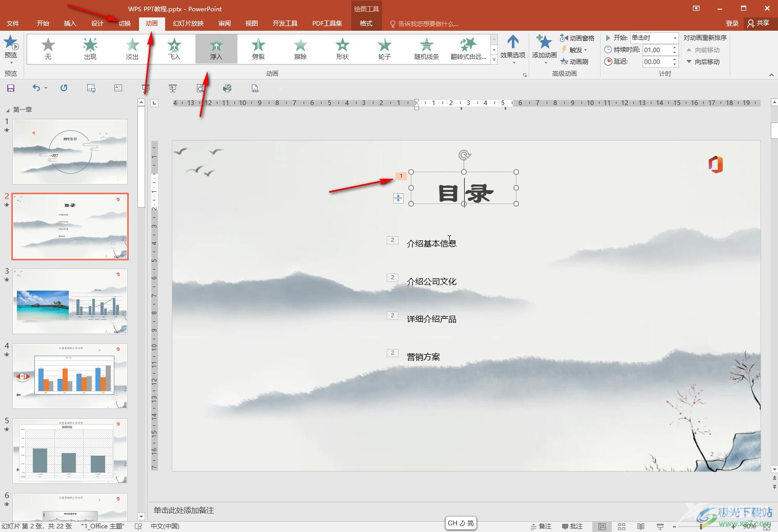Apply the 淡出 (Fade) animation
This screenshot has width=778, height=532.
pos(132,49)
